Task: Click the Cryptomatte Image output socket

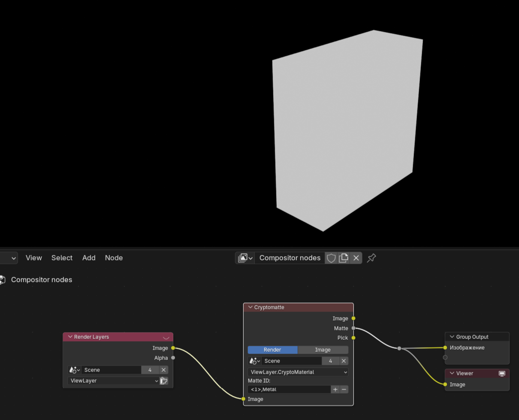Action: pos(353,318)
